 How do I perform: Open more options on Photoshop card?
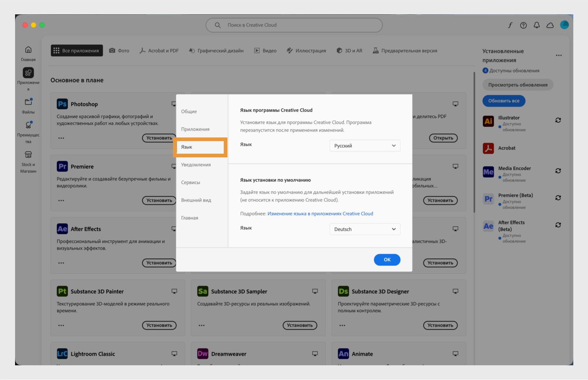pos(61,138)
